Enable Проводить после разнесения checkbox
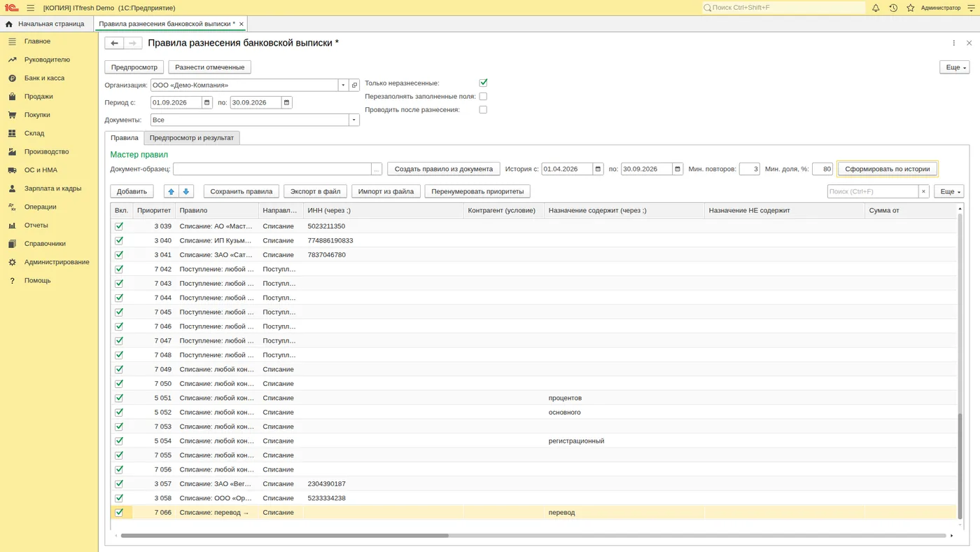Screen dimensions: 980x552 [x=483, y=109]
